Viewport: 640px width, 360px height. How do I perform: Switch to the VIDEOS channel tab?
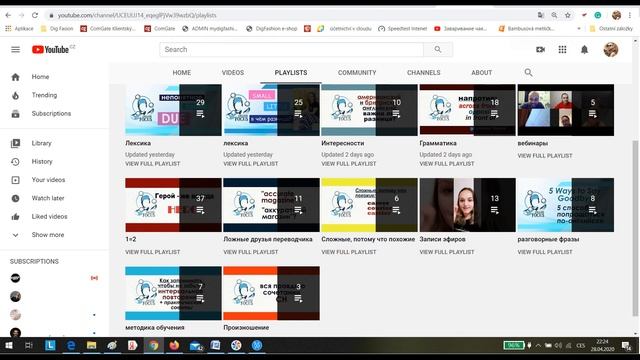233,72
